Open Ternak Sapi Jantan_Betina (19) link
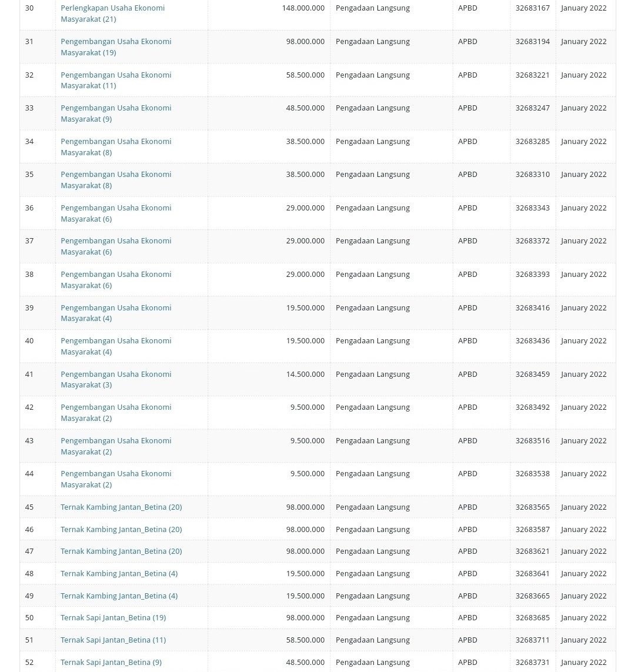635x672 pixels. click(113, 617)
